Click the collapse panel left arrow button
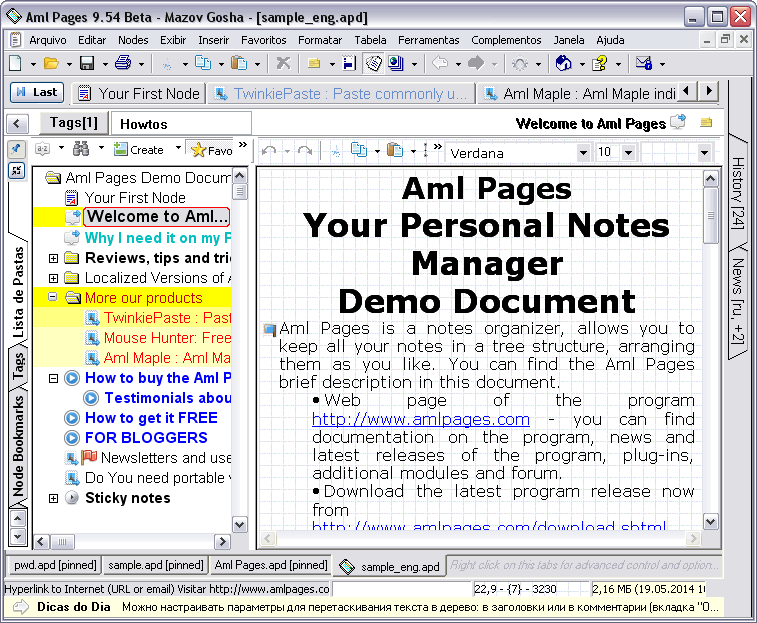Viewport: 757px width, 623px height. pos(17,124)
